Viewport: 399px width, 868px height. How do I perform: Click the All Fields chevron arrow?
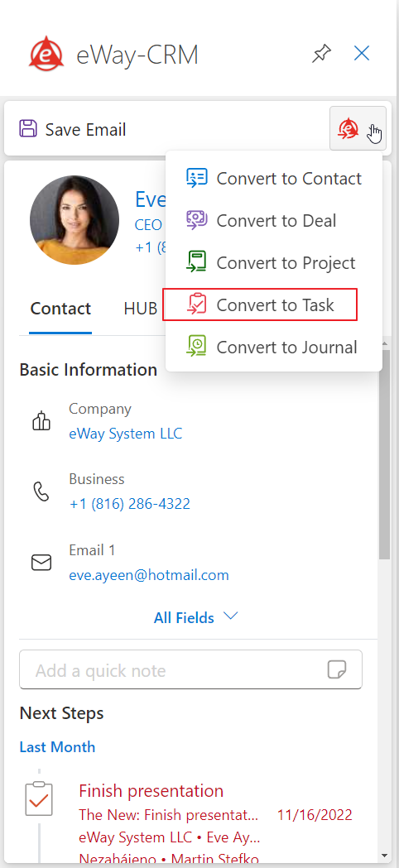click(230, 616)
